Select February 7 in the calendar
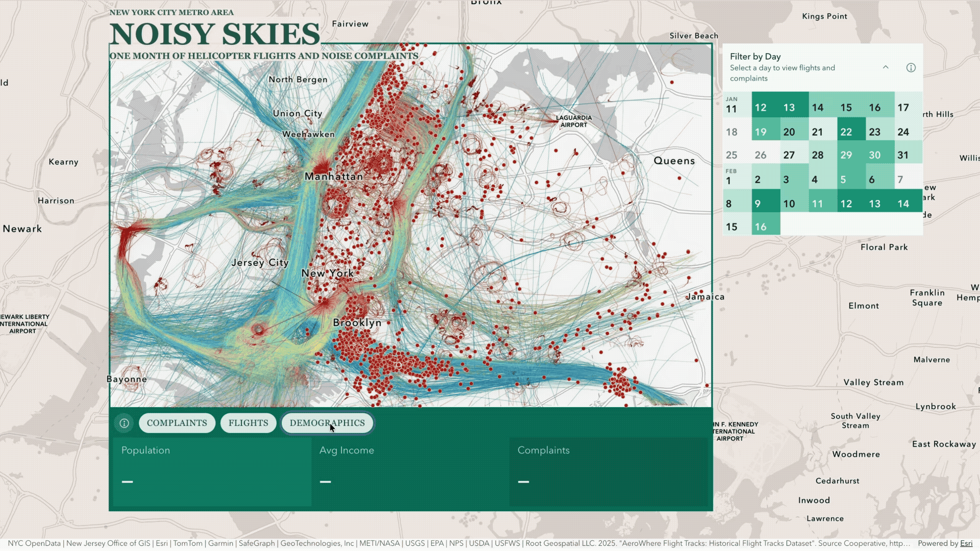The image size is (980, 551). pos(909,176)
